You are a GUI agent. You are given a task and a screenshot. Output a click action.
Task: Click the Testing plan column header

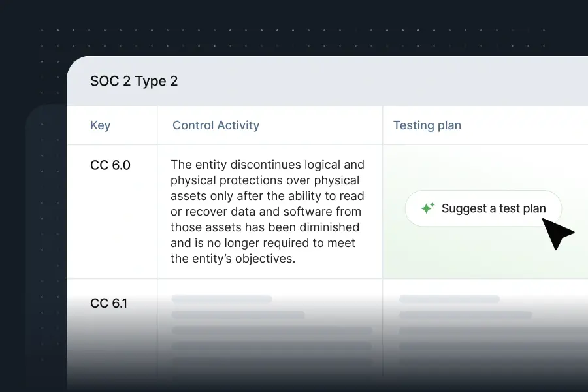pyautogui.click(x=427, y=125)
